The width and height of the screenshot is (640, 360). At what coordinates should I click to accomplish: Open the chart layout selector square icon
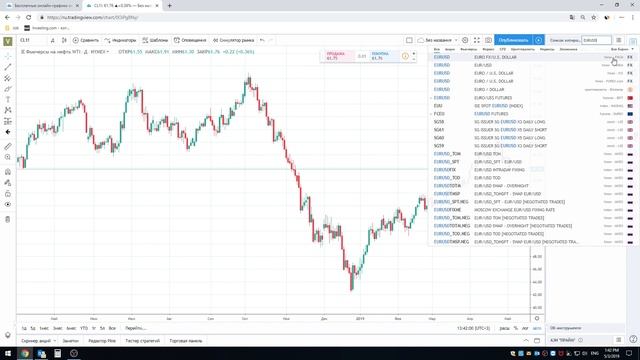click(409, 40)
